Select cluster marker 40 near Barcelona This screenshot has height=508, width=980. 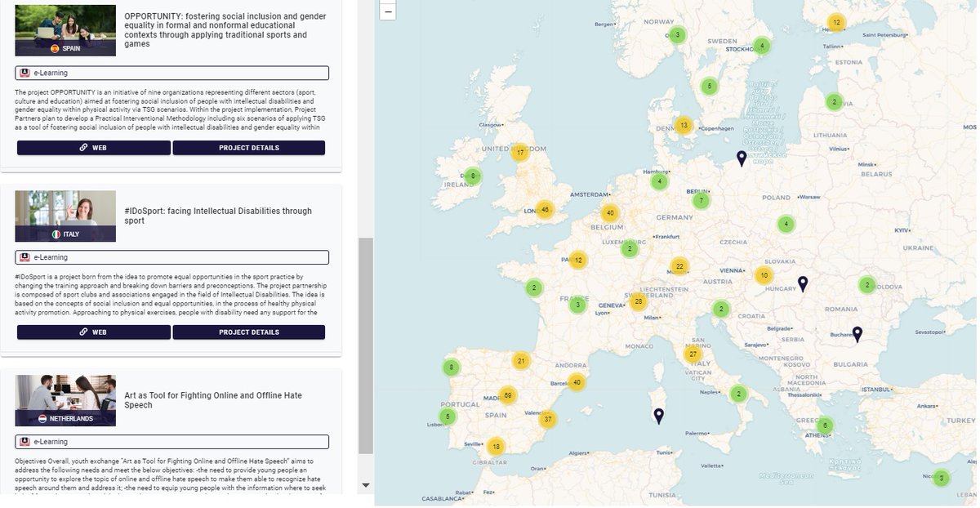click(577, 381)
